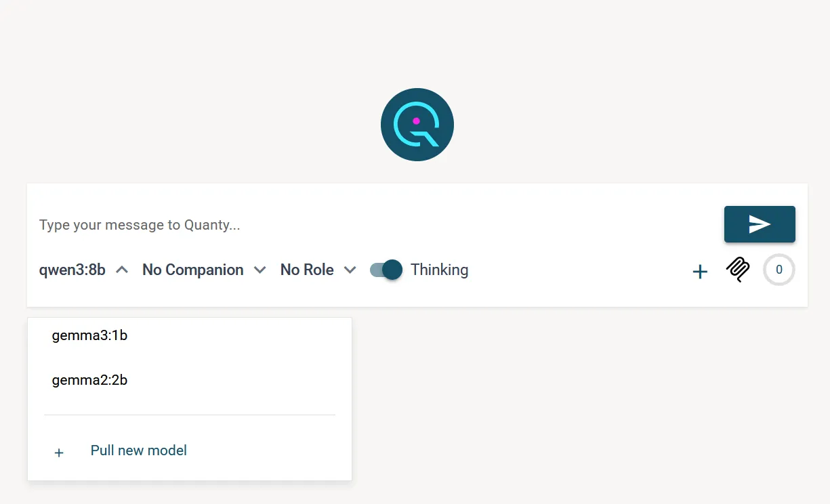
Task: Attach a file using the paperclip icon
Action: (x=737, y=270)
